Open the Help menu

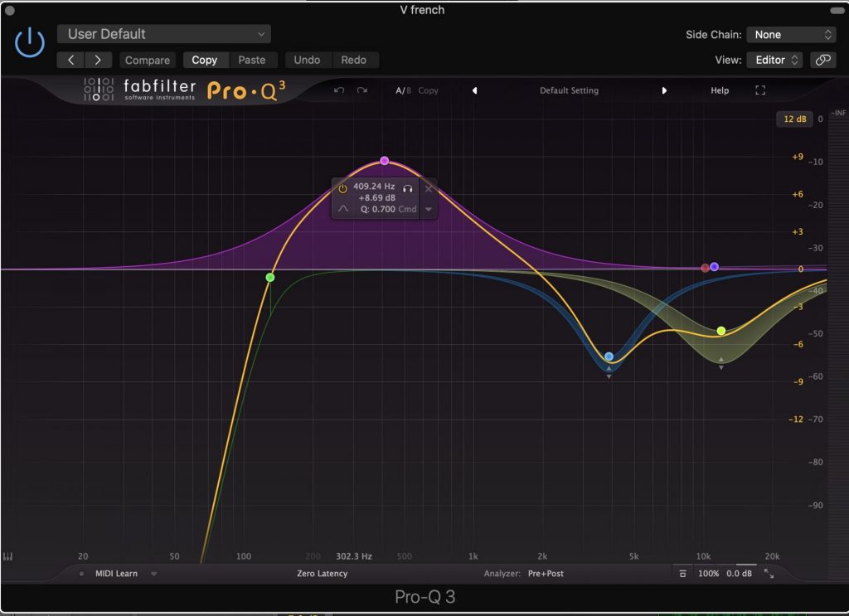(x=720, y=90)
